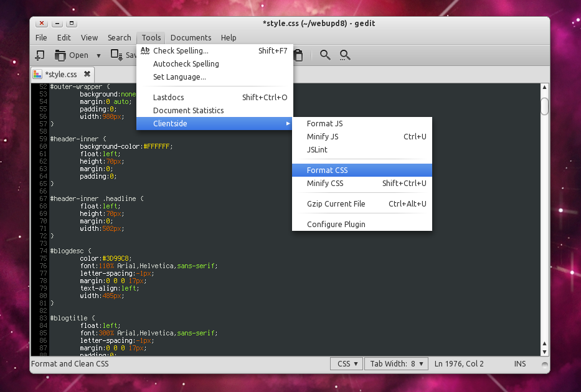Click the vertical scrollbar down arrow

coord(544,352)
